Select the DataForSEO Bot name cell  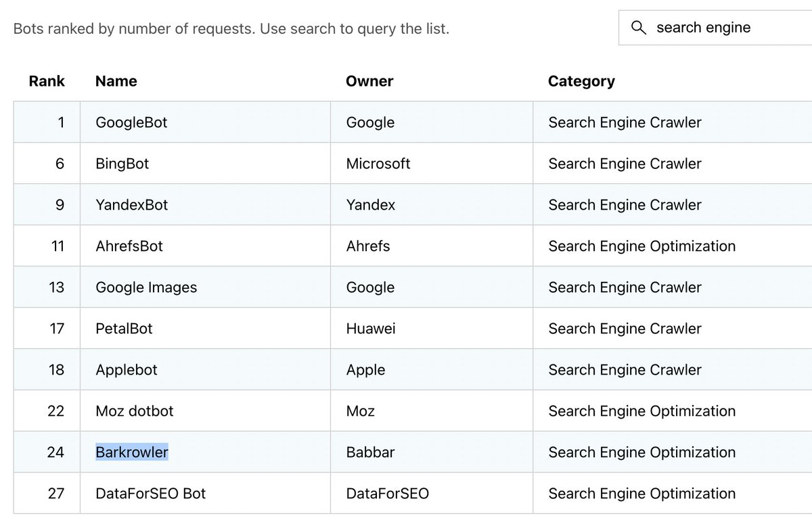click(x=205, y=494)
